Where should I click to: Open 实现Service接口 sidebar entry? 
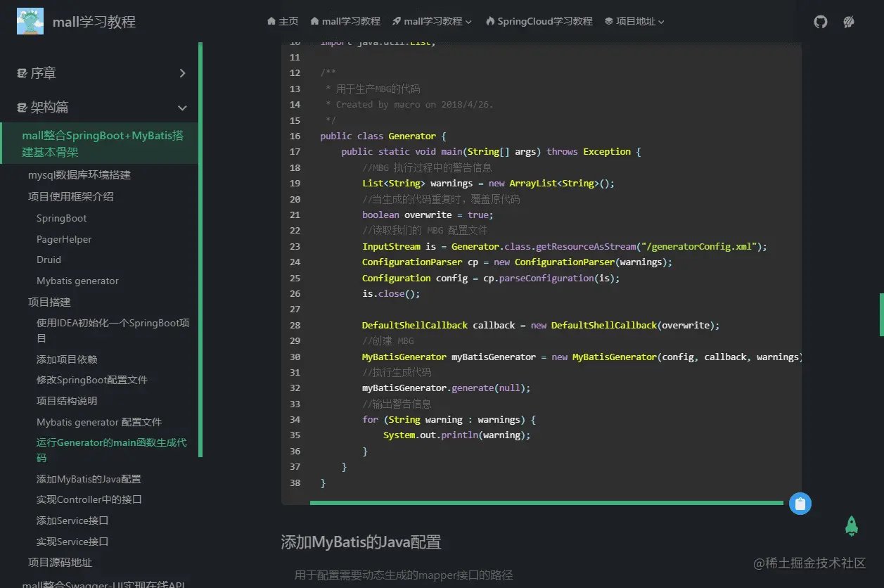(72, 542)
